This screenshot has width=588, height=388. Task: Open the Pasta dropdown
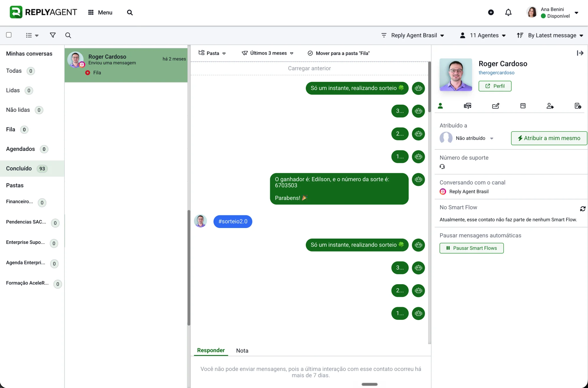coord(212,53)
